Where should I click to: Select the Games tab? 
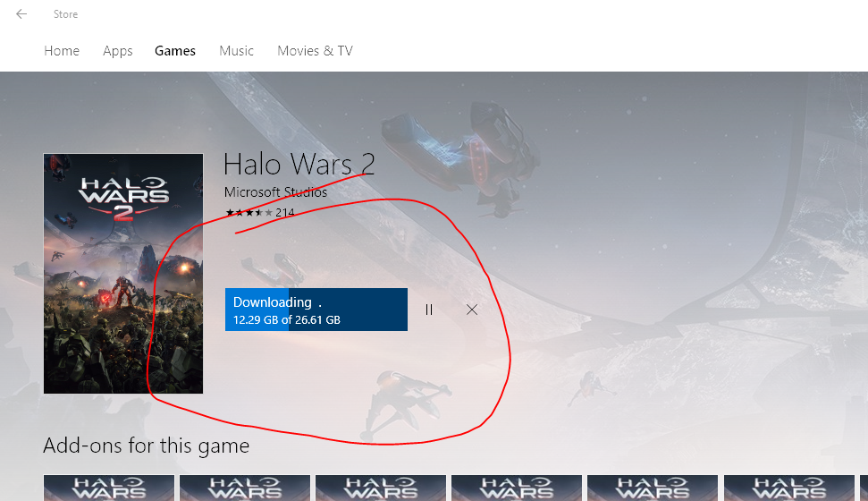point(175,51)
